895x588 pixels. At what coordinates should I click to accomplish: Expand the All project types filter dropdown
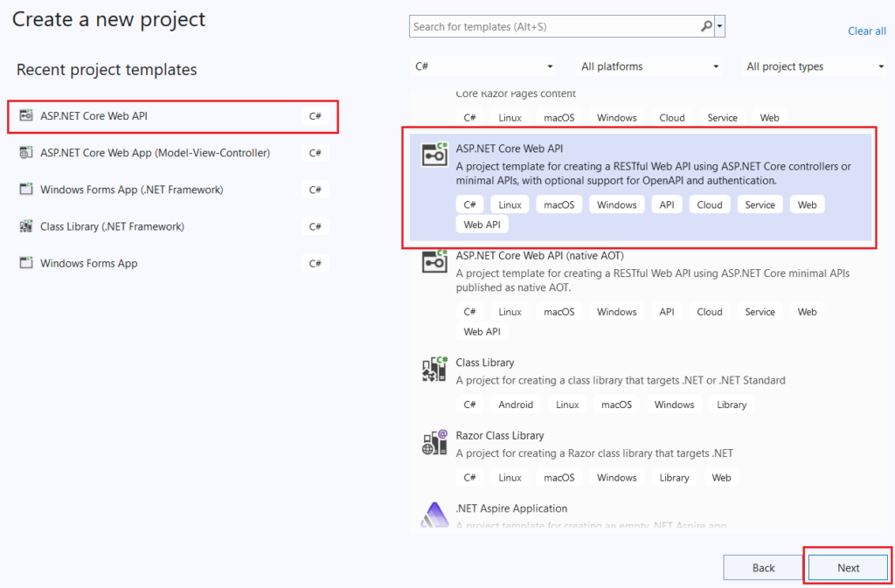815,66
